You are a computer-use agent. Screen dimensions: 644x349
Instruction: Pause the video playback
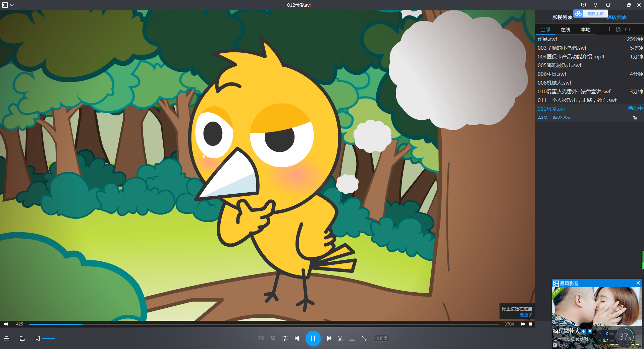(313, 338)
